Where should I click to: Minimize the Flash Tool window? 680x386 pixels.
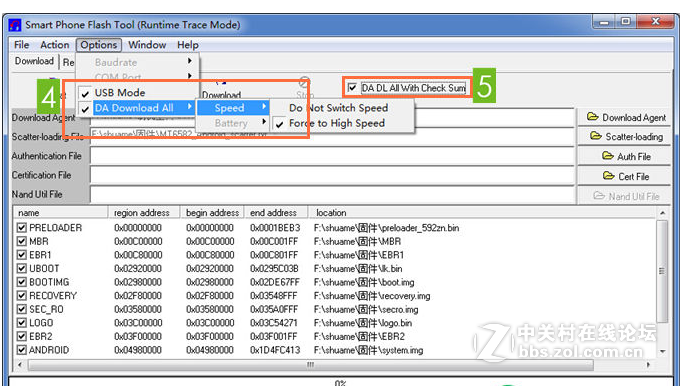pos(605,22)
